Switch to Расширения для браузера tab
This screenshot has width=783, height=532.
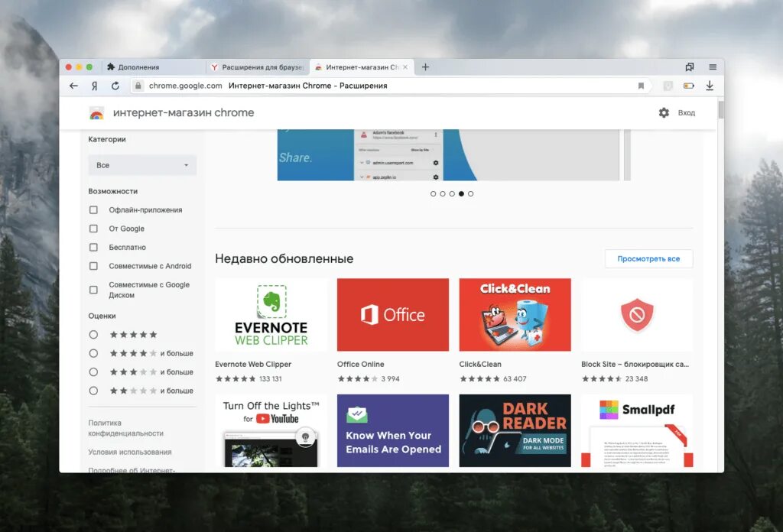(x=258, y=66)
